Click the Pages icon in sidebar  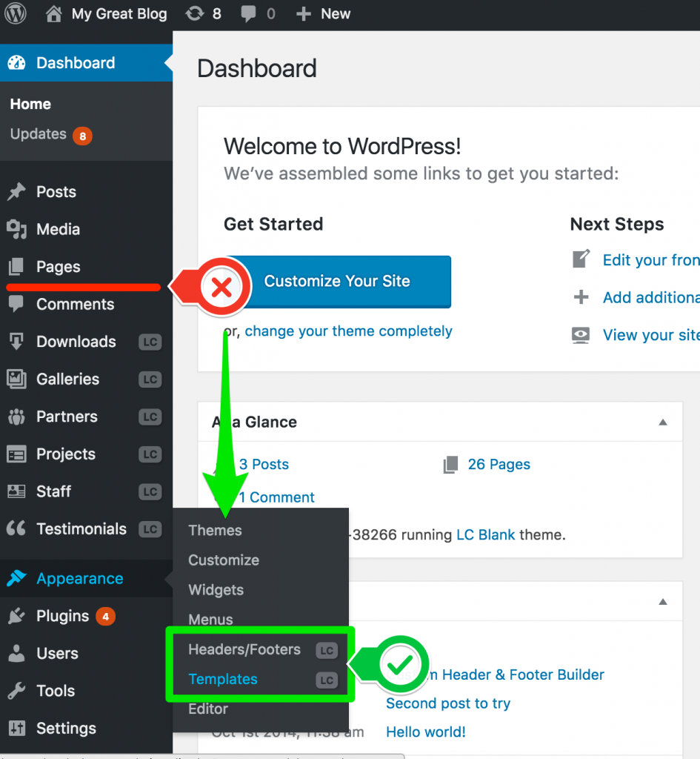(x=16, y=267)
